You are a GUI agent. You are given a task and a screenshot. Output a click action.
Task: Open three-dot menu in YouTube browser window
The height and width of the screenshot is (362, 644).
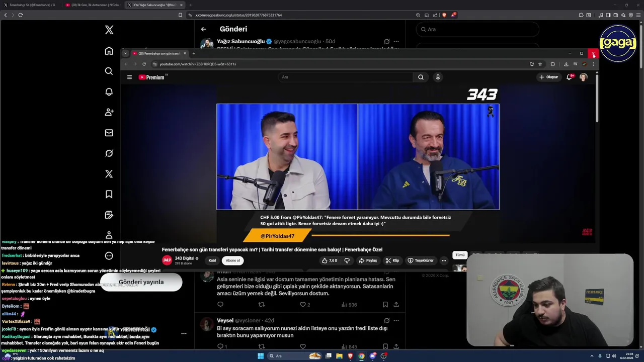[x=593, y=64]
